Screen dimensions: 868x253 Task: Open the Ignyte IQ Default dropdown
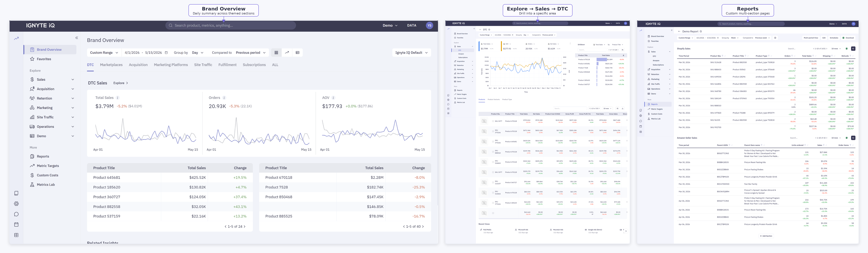(x=411, y=53)
